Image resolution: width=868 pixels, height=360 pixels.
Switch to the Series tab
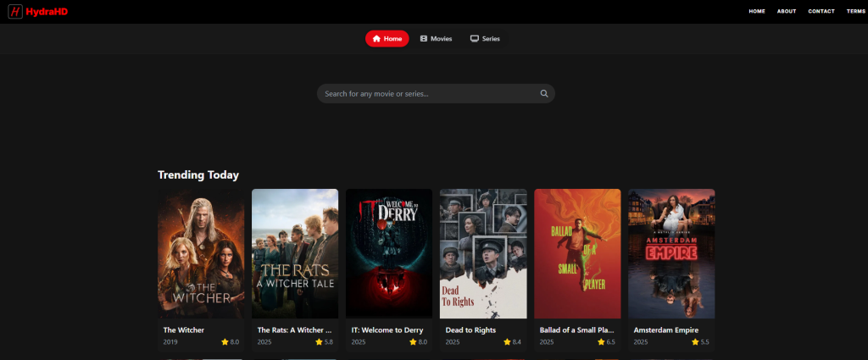pyautogui.click(x=485, y=39)
